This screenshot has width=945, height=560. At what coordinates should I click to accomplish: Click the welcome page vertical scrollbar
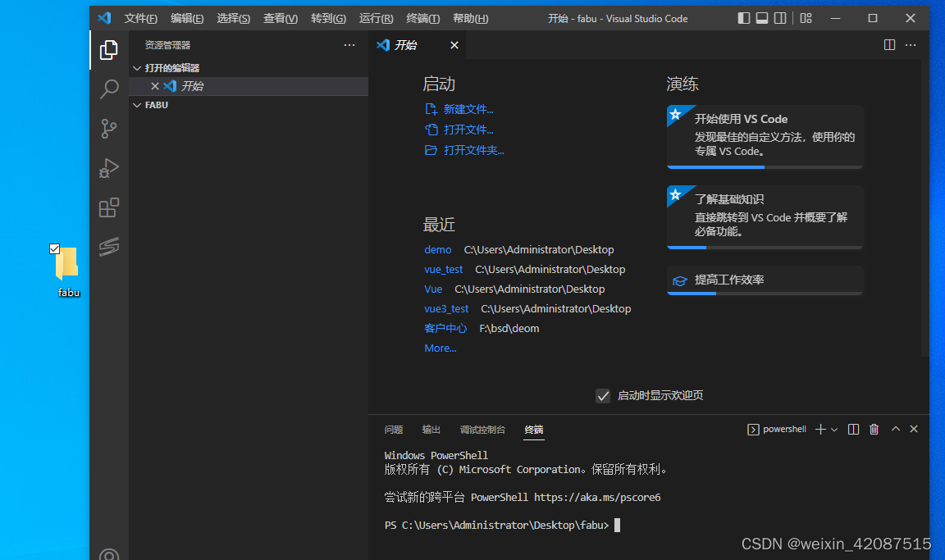pos(924,207)
